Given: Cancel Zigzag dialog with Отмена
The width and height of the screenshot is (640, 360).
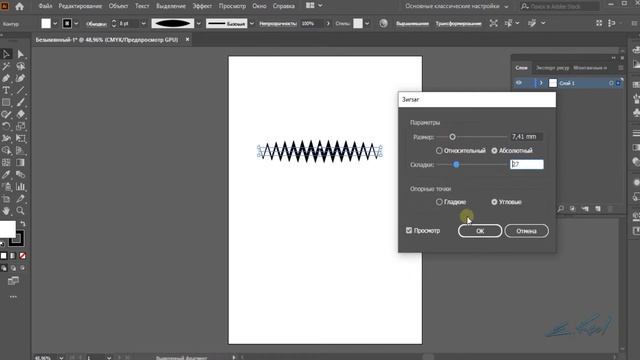Looking at the screenshot, I should [527, 231].
